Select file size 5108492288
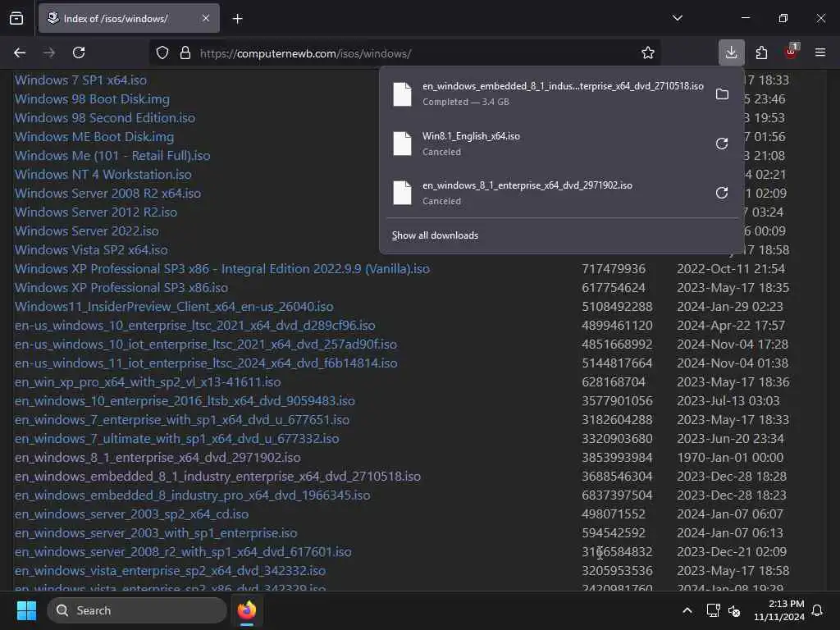 pos(617,307)
